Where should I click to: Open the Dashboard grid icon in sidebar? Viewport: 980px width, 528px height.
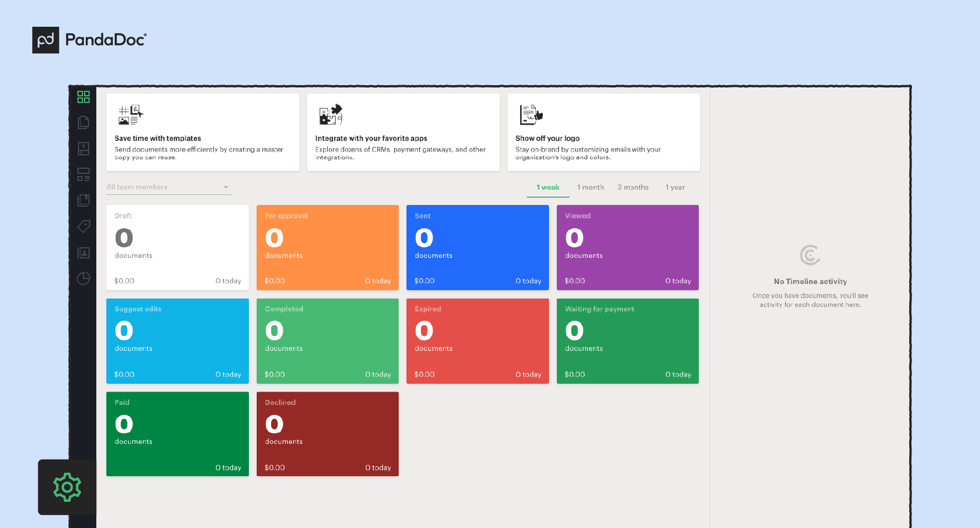tap(84, 97)
